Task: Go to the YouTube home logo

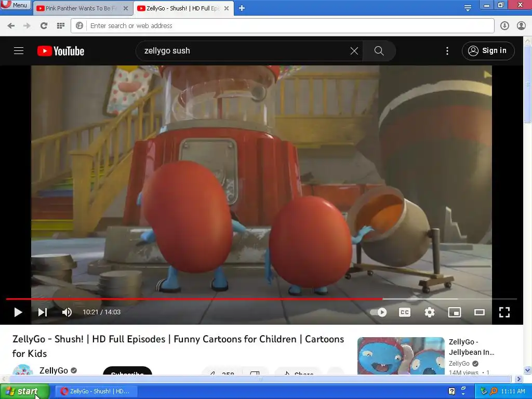Action: [x=61, y=51]
